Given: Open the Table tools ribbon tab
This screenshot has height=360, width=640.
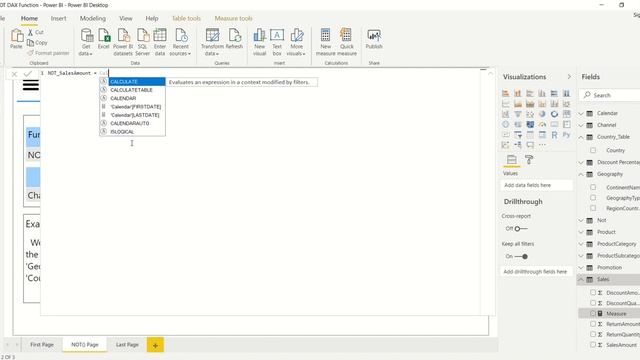Looking at the screenshot, I should tap(186, 18).
